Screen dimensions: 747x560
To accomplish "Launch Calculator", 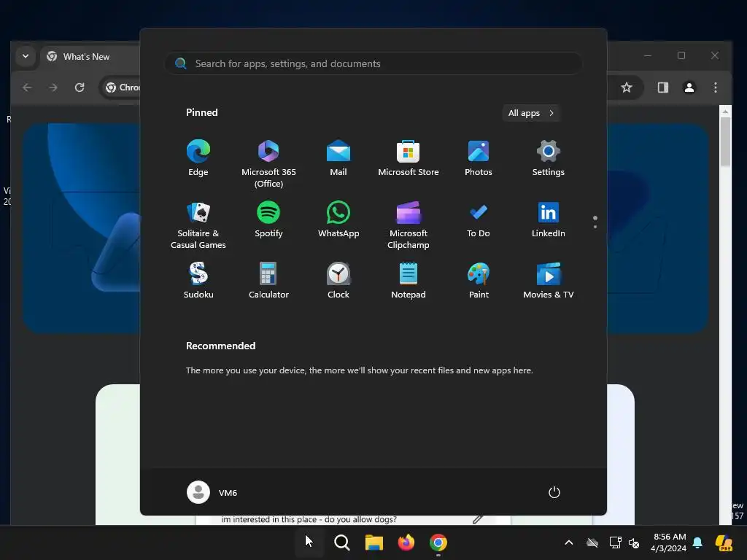I will point(268,281).
